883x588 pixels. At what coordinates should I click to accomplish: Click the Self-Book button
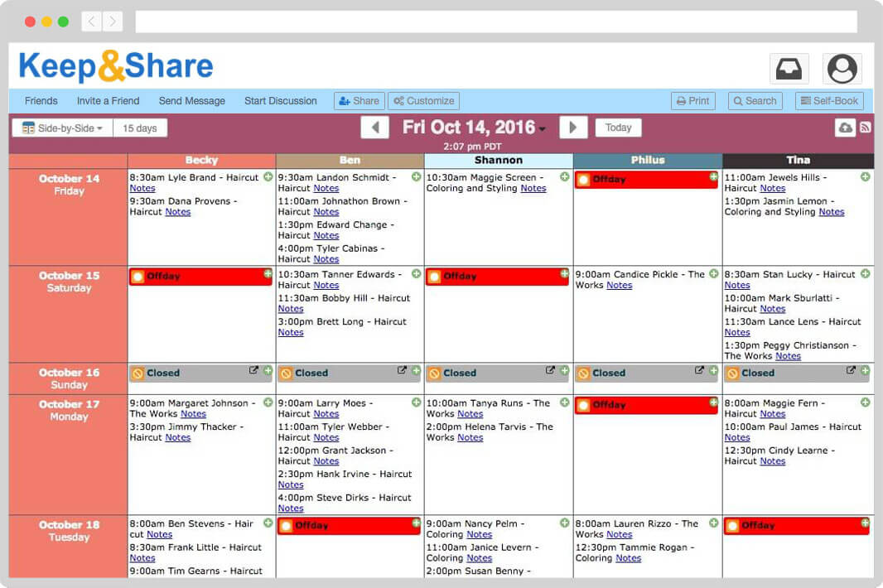coord(829,100)
